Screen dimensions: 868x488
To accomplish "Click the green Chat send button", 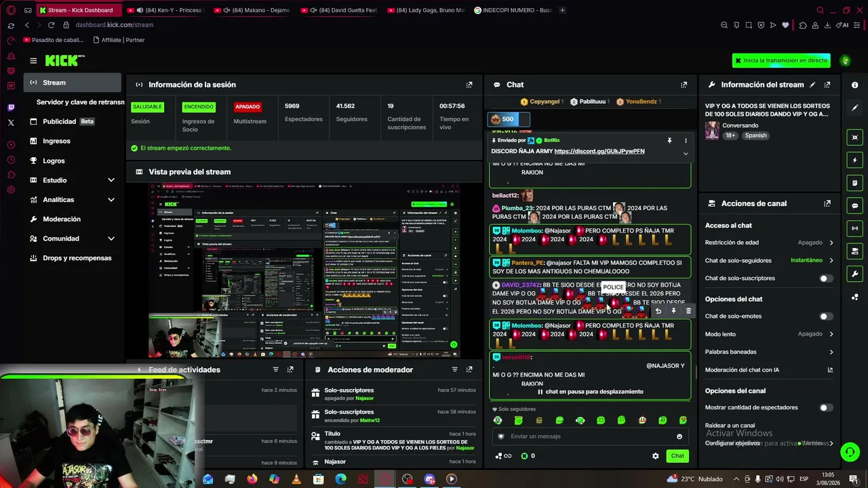I will coord(677,456).
